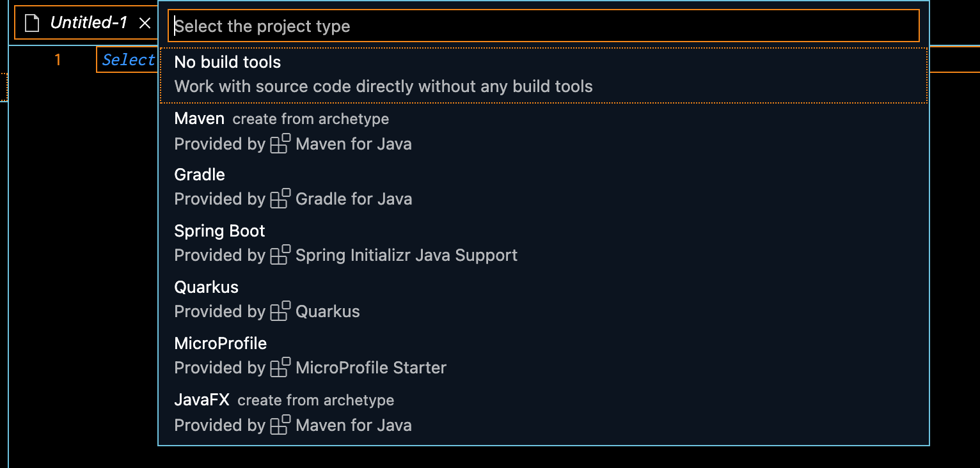The height and width of the screenshot is (468, 980).
Task: Select the Spring Boot project type
Action: [219, 231]
